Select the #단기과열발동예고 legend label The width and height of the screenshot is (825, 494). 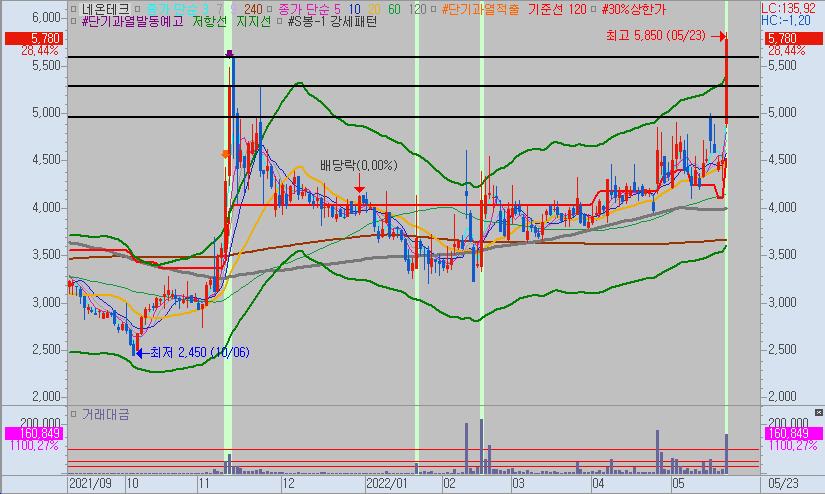(133, 22)
